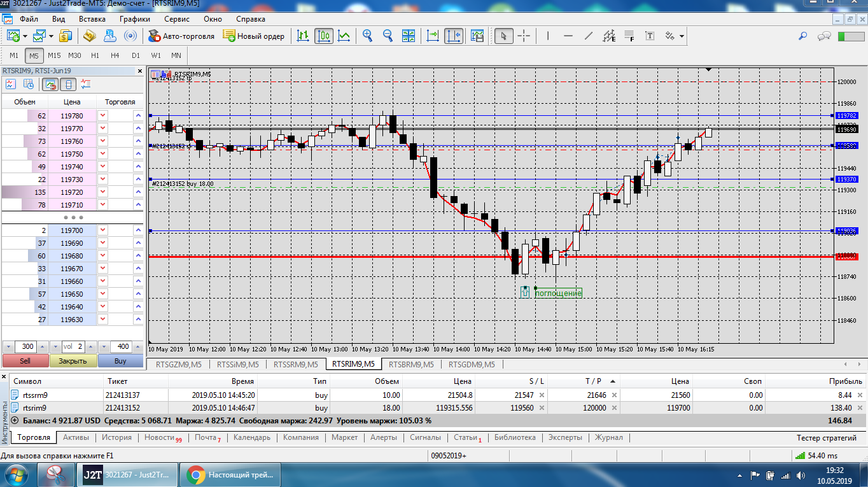Image resolution: width=868 pixels, height=487 pixels.
Task: Zoom out of the chart
Action: point(388,36)
